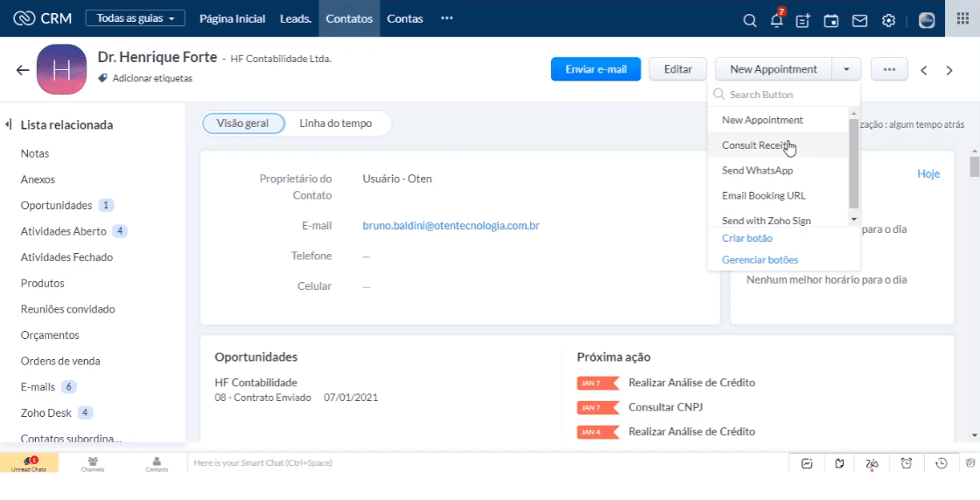Open the Todas as guias dropdown

(135, 18)
